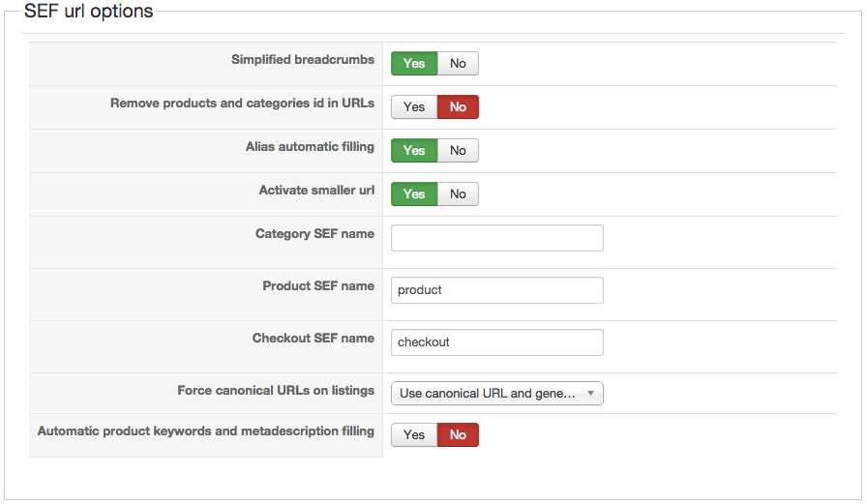Viewport: 867px width, 504px height.
Task: Click the Alias automatic filling label
Action: pyautogui.click(x=310, y=147)
